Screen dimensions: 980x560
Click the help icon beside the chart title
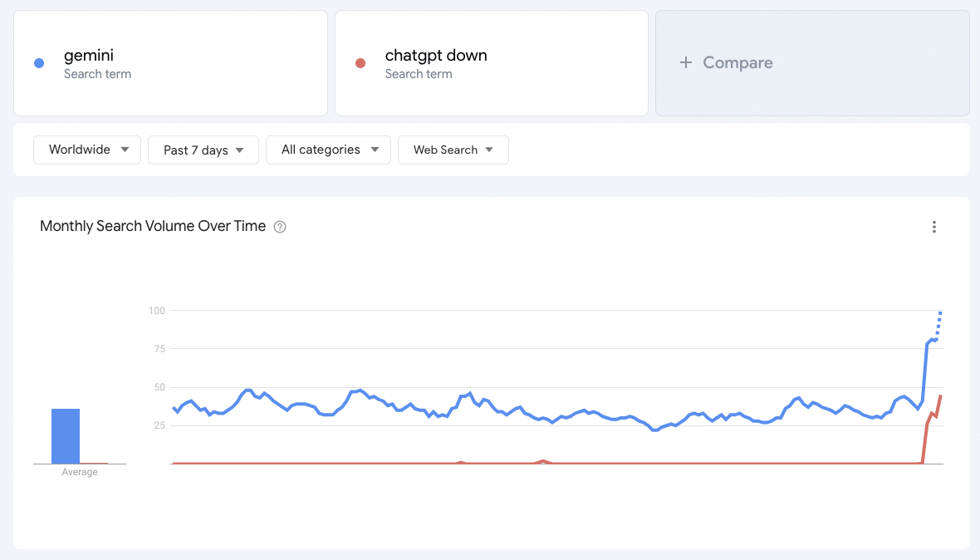pos(280,227)
